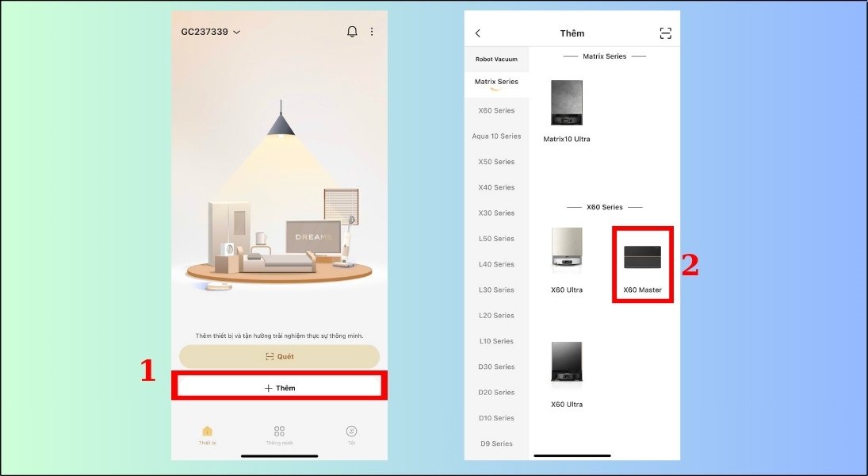This screenshot has height=476, width=868.
Task: Tap the plus icon next to Thêm
Action: (267, 387)
